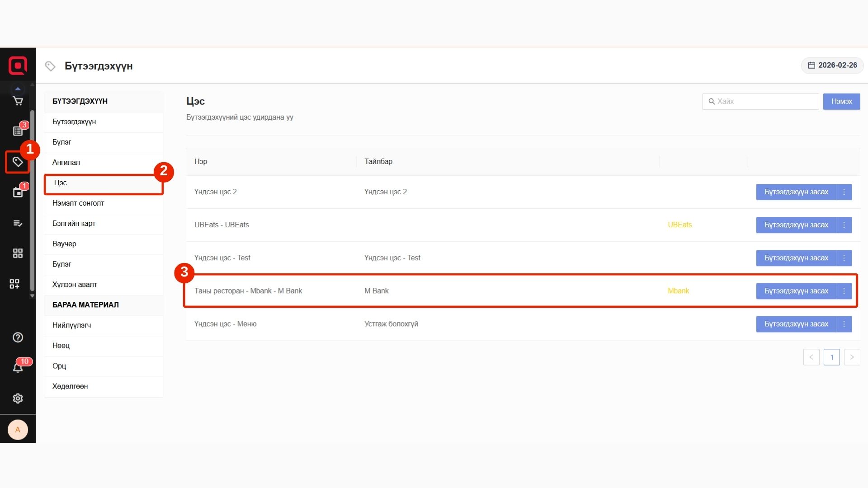This screenshot has width=868, height=488.
Task: Click the user avatar A
Action: pyautogui.click(x=18, y=430)
